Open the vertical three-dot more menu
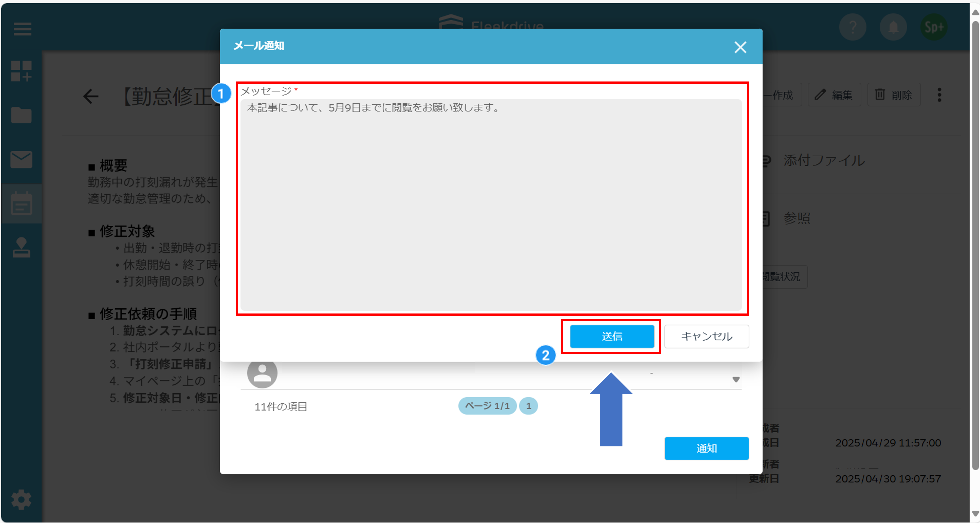 (939, 95)
